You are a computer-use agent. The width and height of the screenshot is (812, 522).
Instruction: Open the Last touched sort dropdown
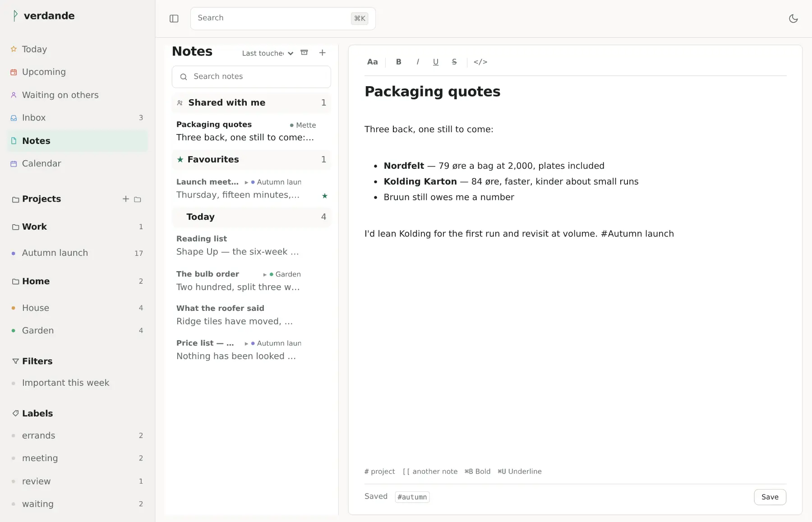[268, 53]
